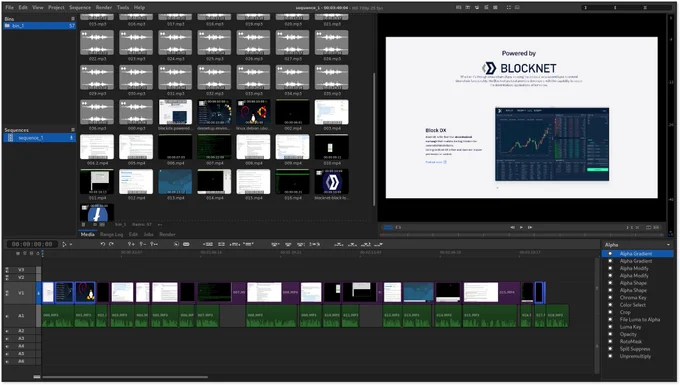Click the Undo arrow icon

click(103, 244)
